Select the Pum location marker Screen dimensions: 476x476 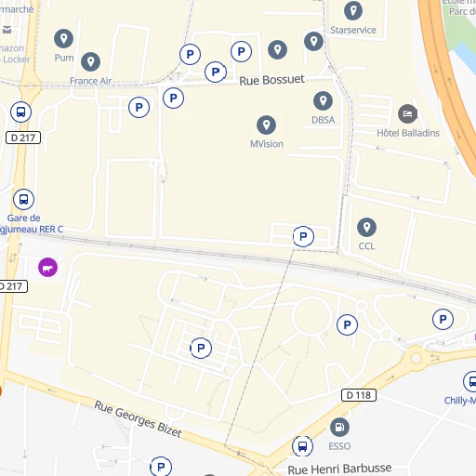pos(63,39)
